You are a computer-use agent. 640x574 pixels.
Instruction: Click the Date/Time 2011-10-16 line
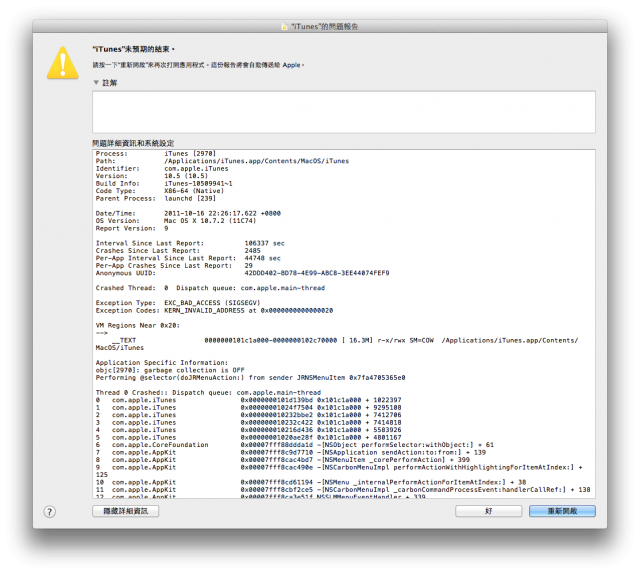pos(188,213)
